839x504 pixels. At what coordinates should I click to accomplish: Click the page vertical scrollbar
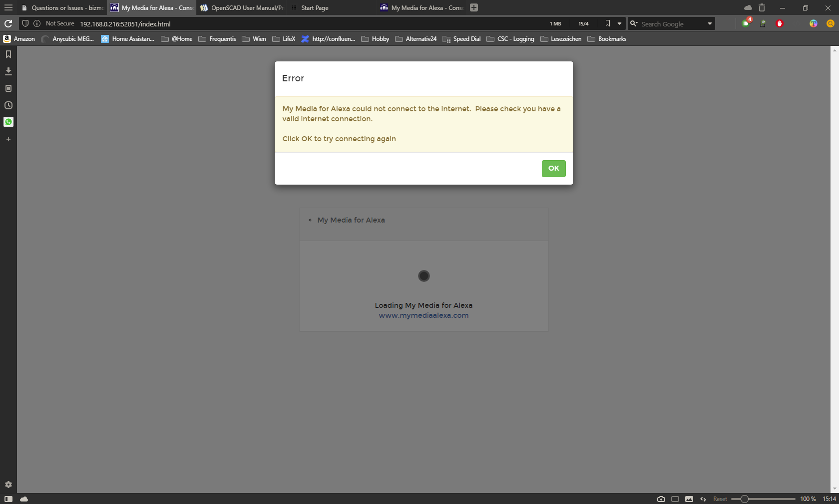835,269
